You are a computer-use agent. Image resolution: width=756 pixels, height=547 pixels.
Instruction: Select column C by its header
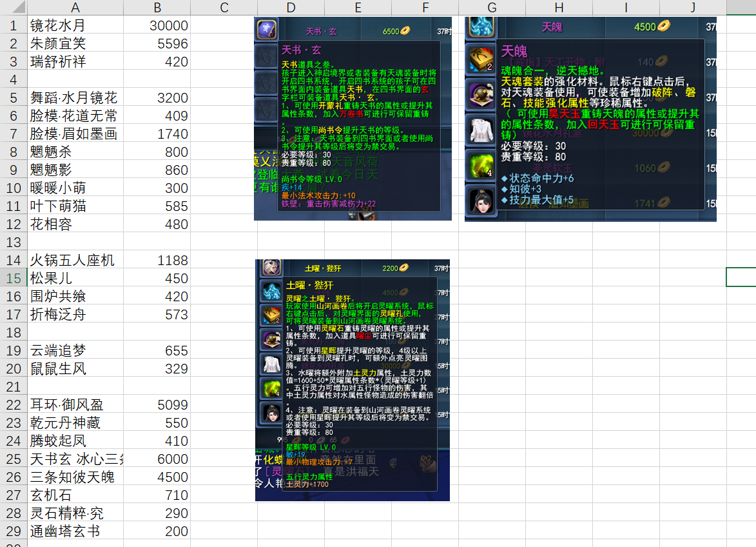[224, 7]
